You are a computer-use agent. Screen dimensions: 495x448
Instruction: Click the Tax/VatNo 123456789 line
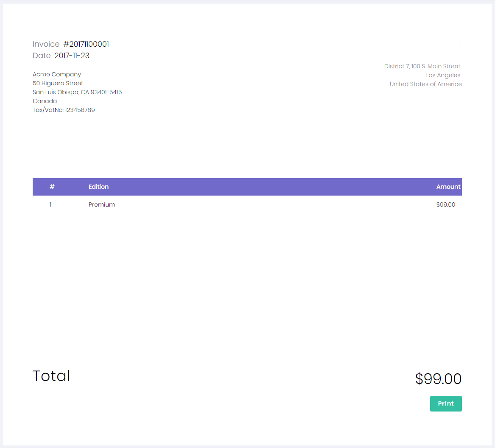(x=64, y=110)
